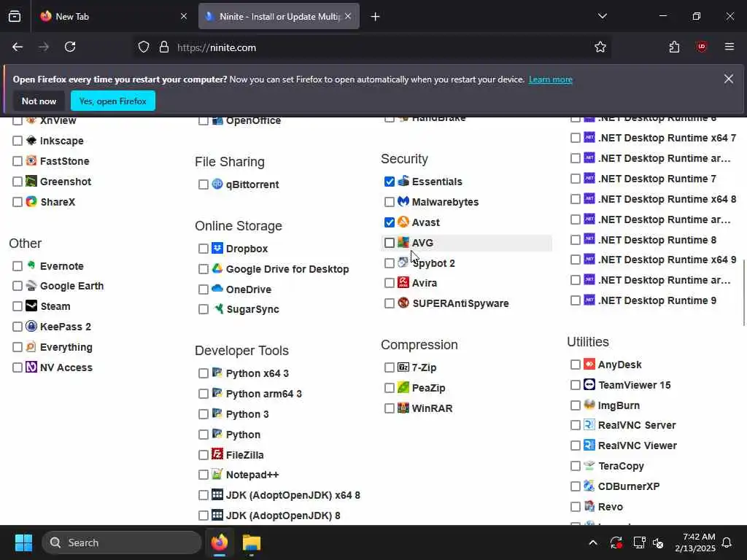
Task: Click the ninite.com address bar
Action: [x=371, y=47]
